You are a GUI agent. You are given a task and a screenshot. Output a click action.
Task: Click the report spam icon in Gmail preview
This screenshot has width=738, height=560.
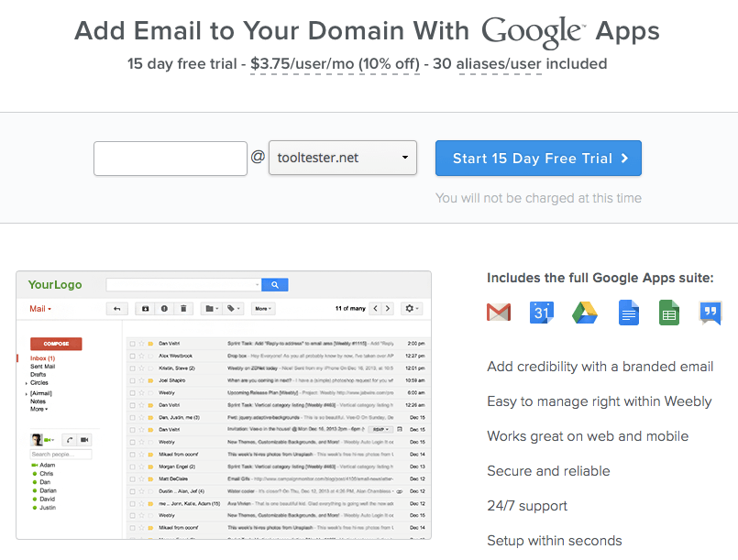click(164, 309)
